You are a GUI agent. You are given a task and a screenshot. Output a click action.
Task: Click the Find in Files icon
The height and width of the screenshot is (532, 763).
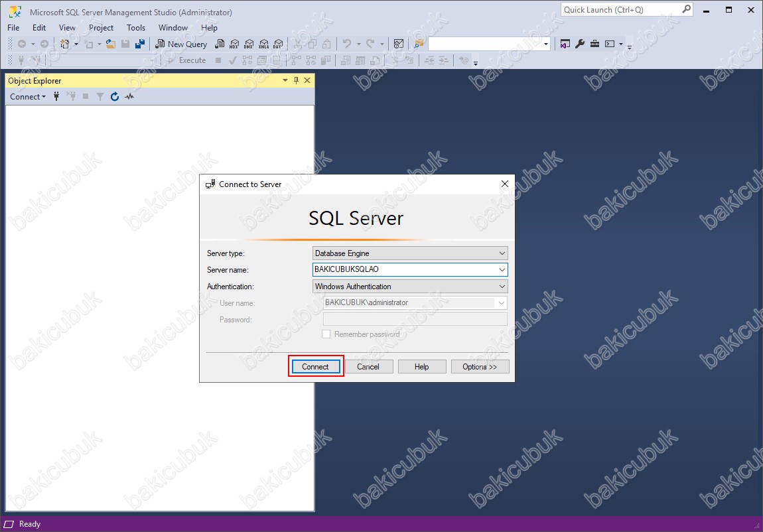click(x=419, y=44)
